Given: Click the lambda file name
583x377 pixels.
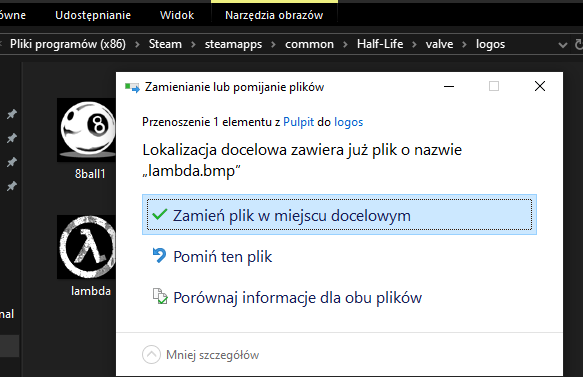Looking at the screenshot, I should pos(91,291).
